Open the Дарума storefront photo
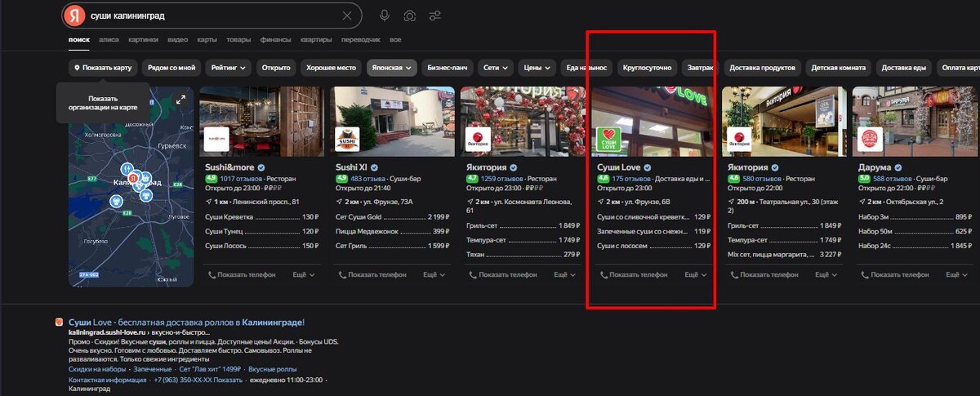Image resolution: width=980 pixels, height=396 pixels. 915,121
